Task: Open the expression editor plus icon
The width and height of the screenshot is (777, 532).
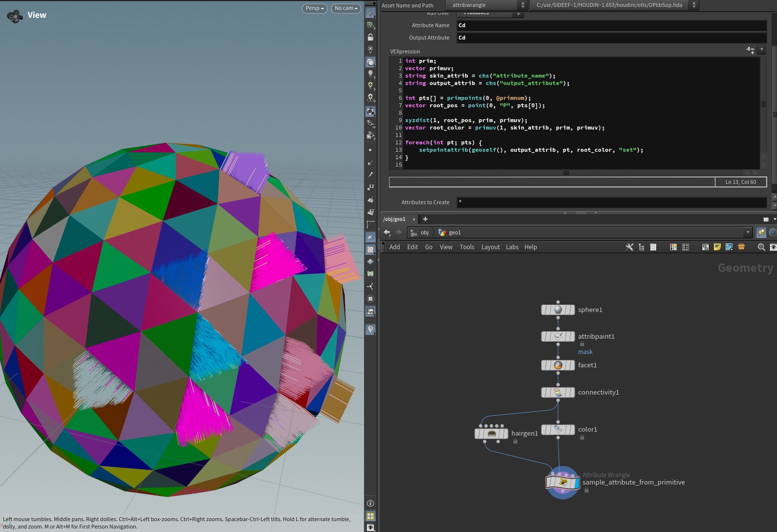Action: 750,49
